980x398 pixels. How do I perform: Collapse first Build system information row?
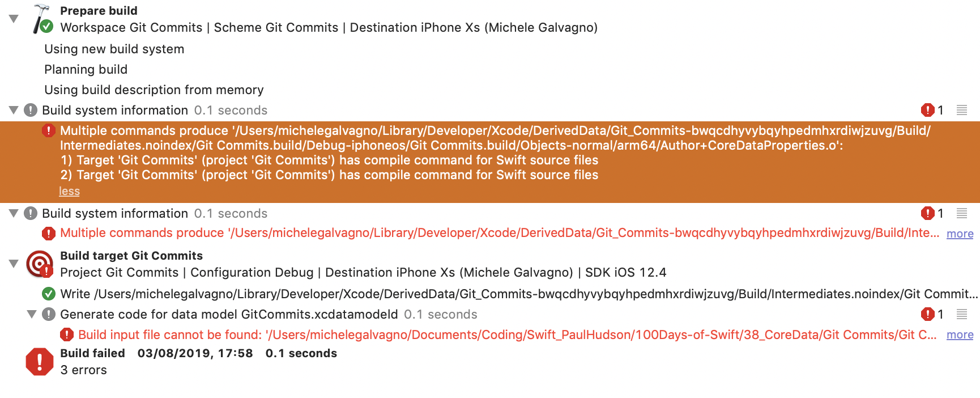click(14, 110)
